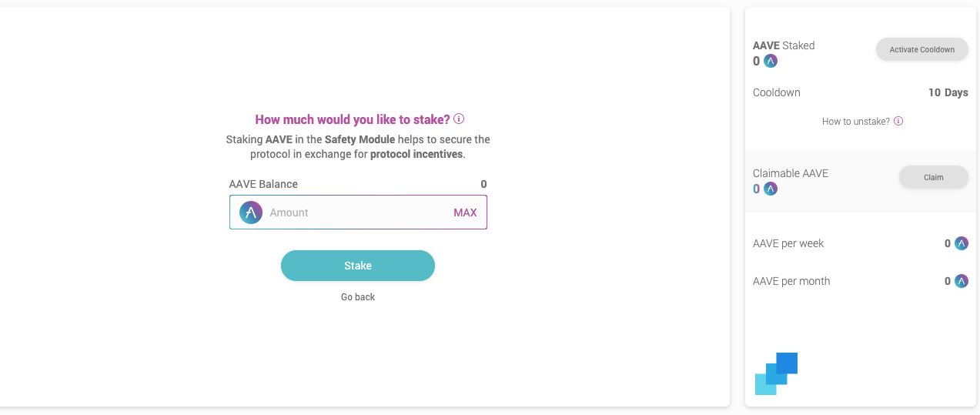Click the AAVE icon beside AAVE per month

click(x=962, y=281)
